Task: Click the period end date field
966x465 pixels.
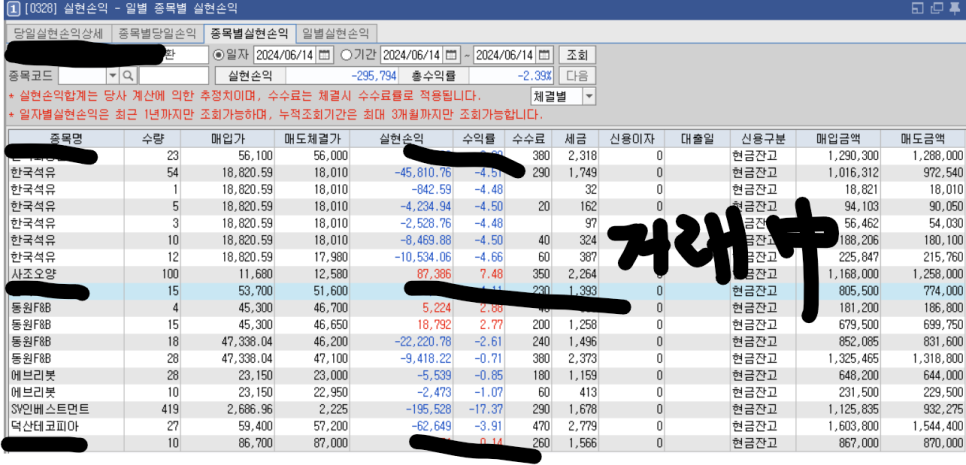Action: coord(505,55)
